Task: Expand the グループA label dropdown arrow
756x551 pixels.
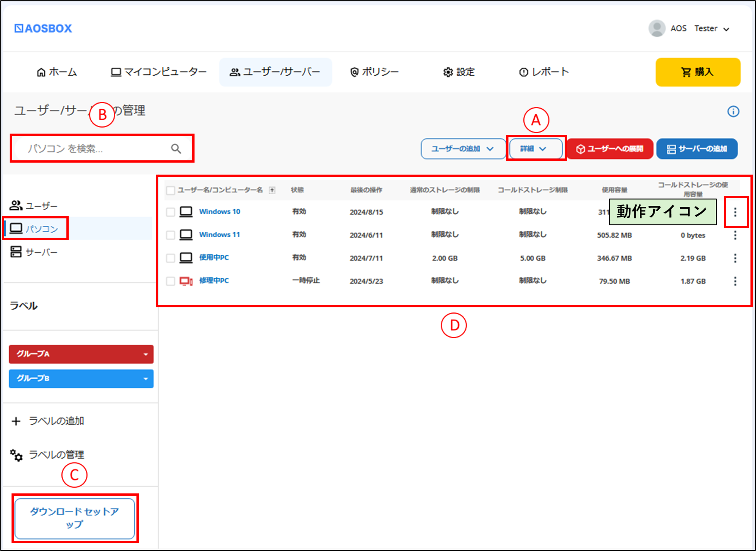Action: pyautogui.click(x=146, y=354)
